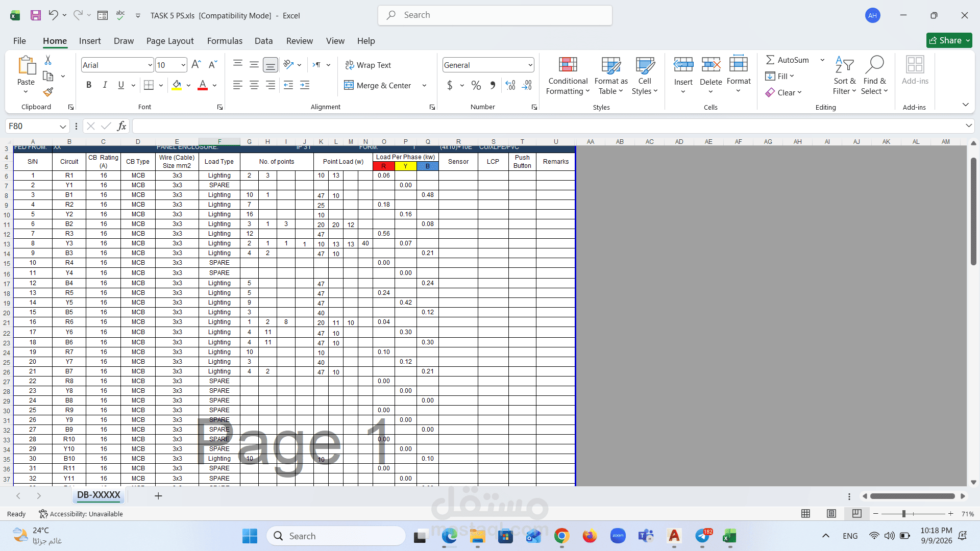Toggle Wrap Text

point(368,65)
